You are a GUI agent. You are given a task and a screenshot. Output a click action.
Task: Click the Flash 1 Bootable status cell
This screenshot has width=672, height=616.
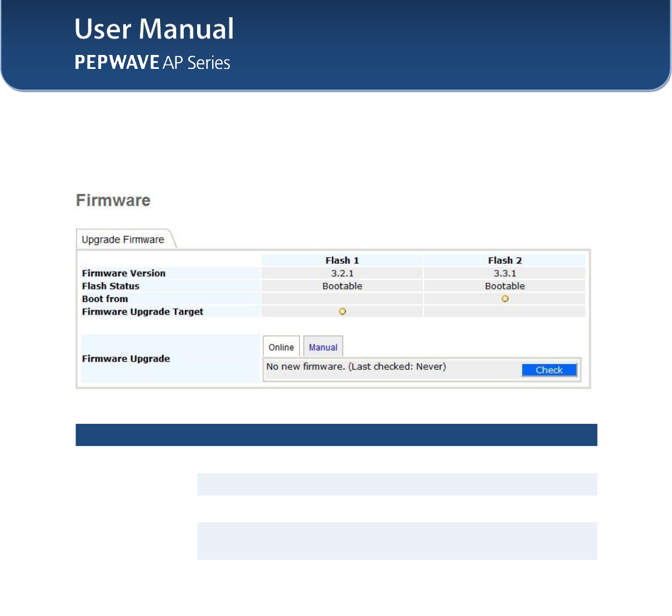tap(342, 286)
